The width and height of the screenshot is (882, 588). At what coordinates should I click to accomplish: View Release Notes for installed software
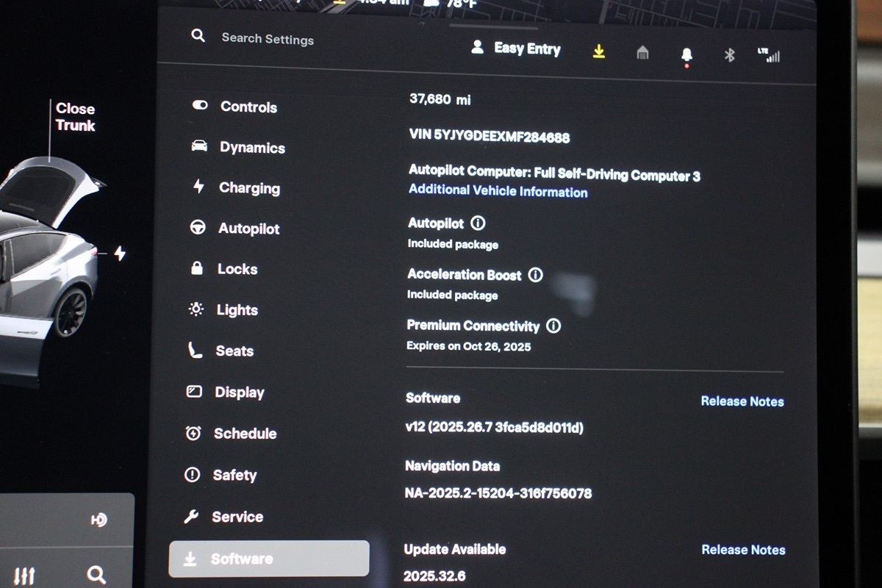(x=742, y=401)
